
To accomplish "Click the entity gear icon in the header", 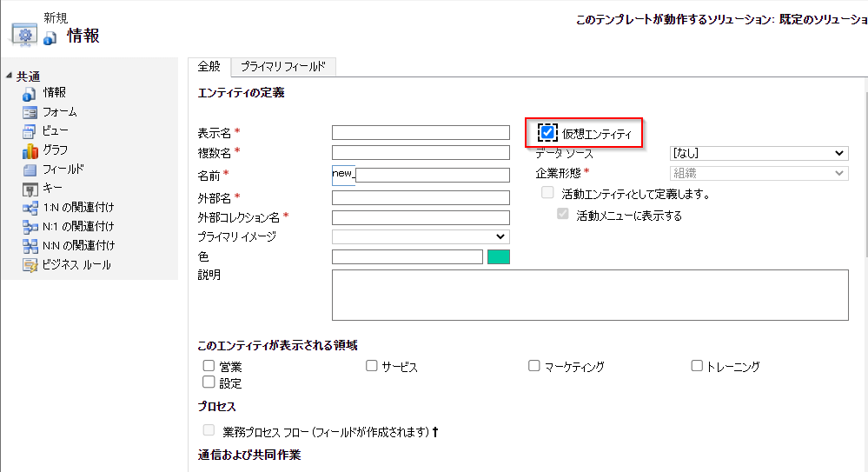I will click(23, 36).
